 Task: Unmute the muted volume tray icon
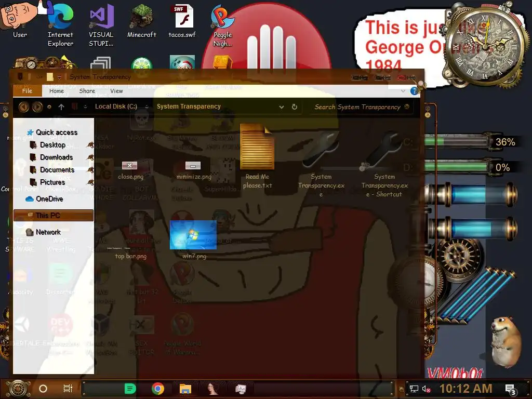(x=426, y=389)
